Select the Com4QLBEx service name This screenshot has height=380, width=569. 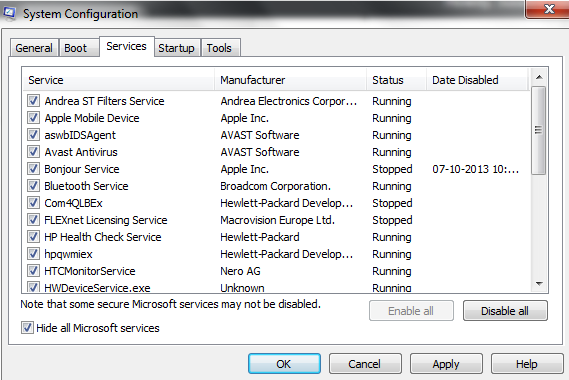[x=73, y=203]
